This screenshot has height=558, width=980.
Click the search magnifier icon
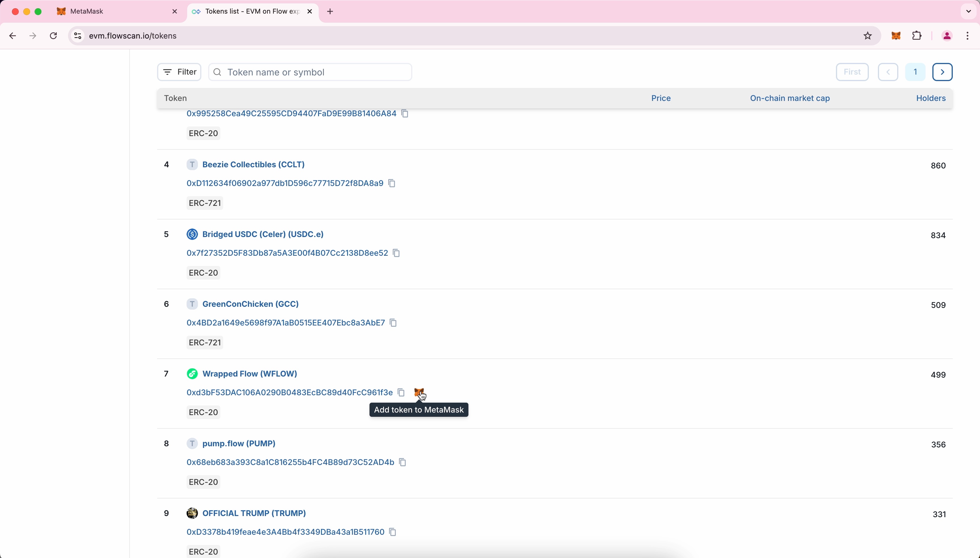pyautogui.click(x=217, y=72)
